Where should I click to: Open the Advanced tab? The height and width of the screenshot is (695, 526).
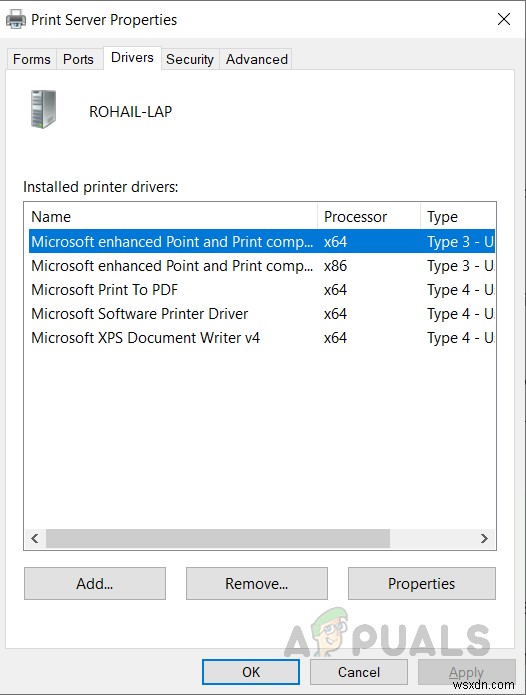(x=257, y=59)
